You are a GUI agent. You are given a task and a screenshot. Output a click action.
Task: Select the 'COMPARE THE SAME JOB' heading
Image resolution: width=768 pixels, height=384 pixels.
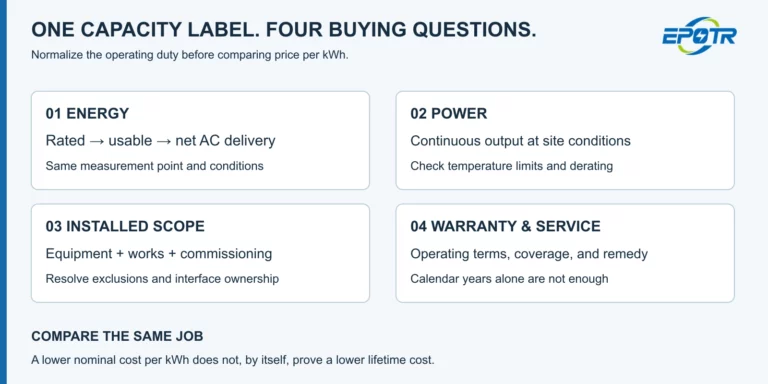coord(117,336)
